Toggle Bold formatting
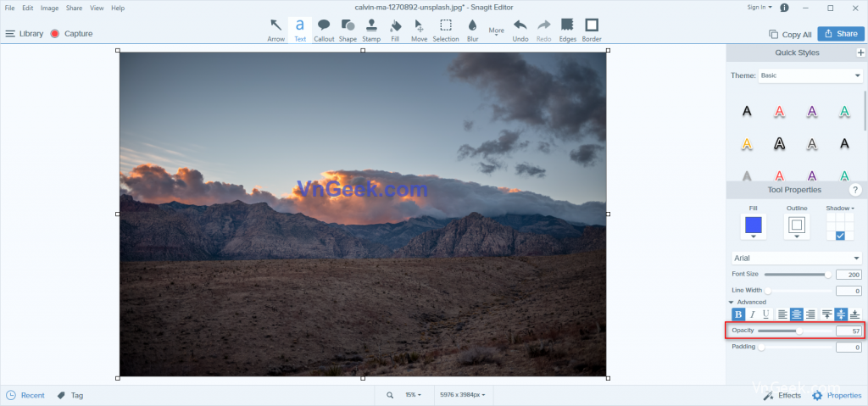 [x=738, y=314]
